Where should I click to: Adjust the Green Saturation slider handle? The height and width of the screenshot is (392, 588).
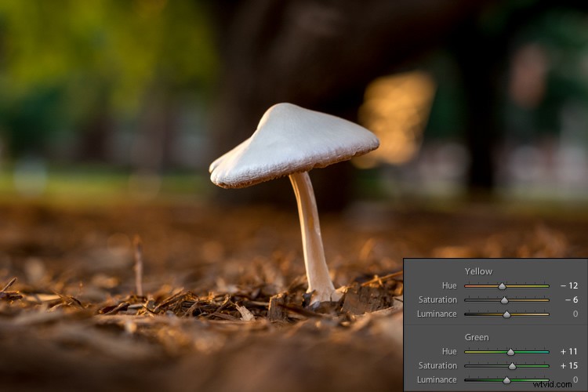(x=512, y=366)
